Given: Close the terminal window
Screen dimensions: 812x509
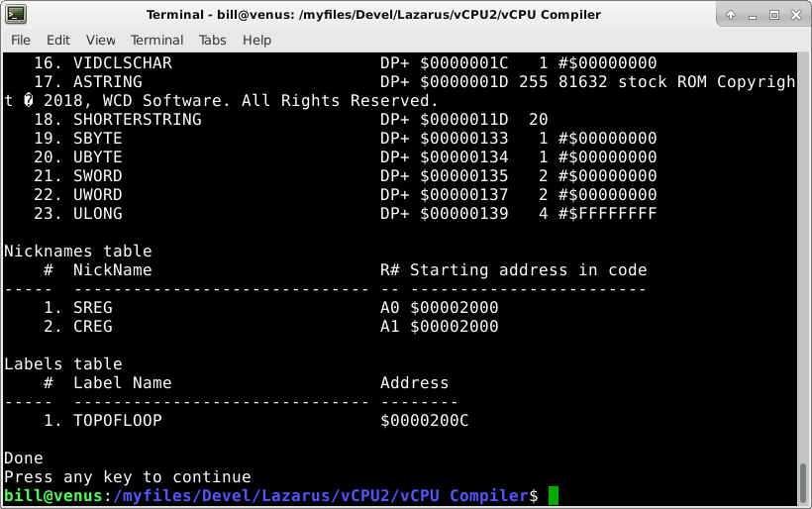Looking at the screenshot, I should click(x=796, y=15).
